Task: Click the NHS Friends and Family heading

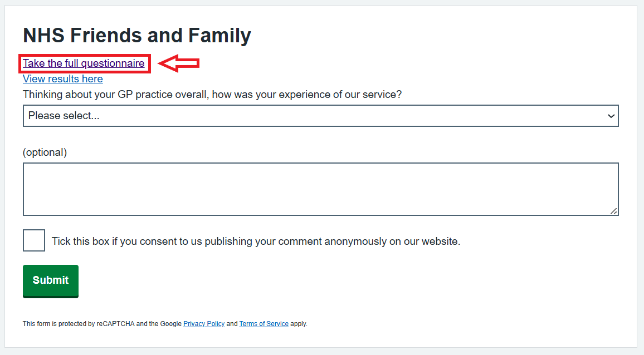Action: 136,36
